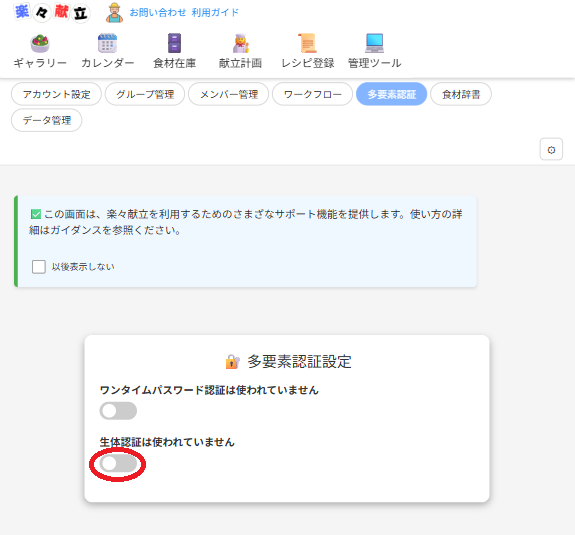Open the ギャラリー salad bowl icon
The height and width of the screenshot is (535, 575).
pos(40,43)
